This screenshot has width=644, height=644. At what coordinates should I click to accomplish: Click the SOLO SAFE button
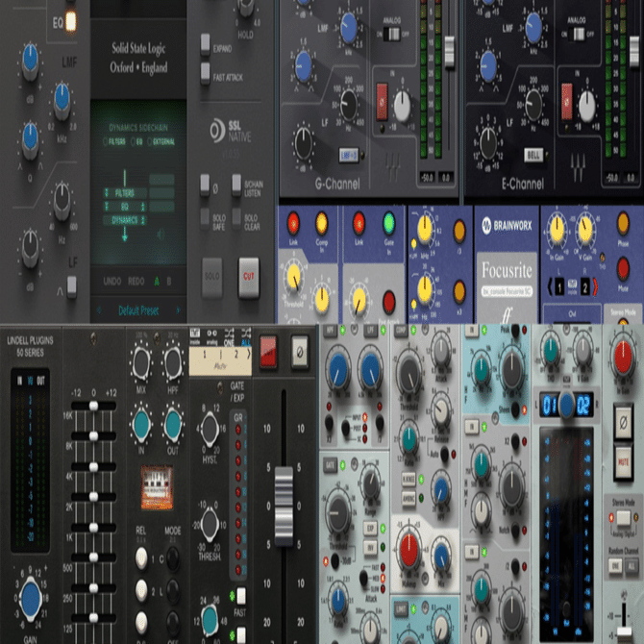click(205, 218)
